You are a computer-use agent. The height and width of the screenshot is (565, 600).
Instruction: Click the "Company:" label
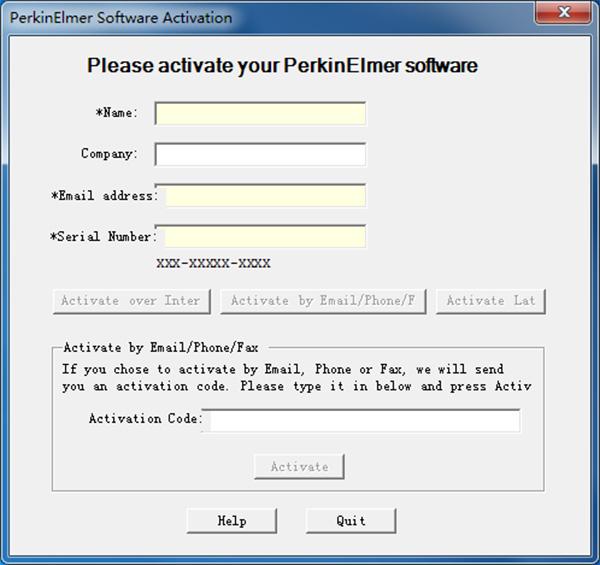[109, 154]
